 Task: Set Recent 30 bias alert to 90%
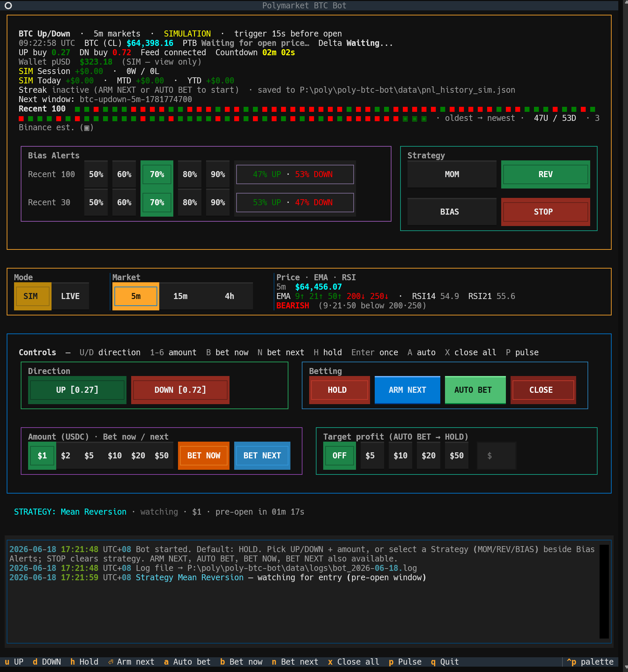click(x=217, y=202)
